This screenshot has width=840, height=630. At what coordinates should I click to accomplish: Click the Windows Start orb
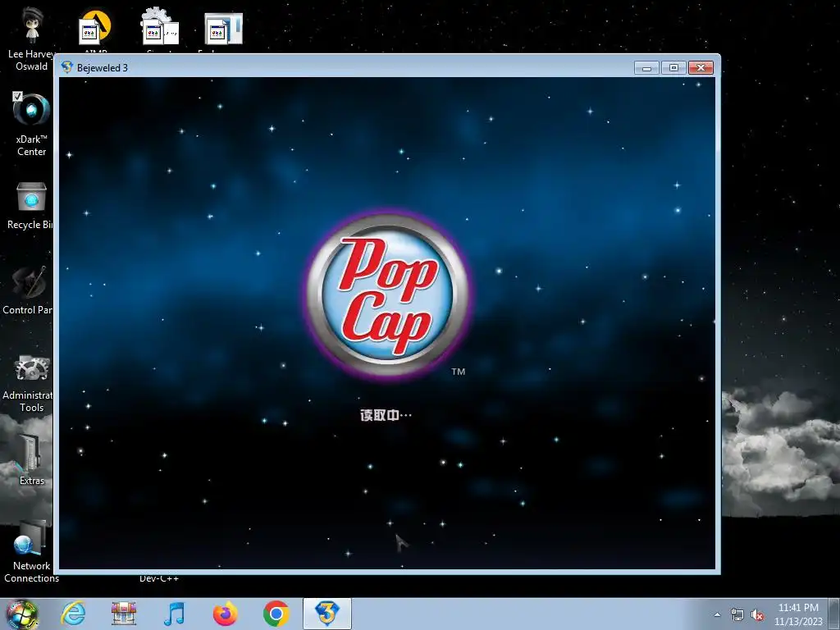tap(21, 614)
